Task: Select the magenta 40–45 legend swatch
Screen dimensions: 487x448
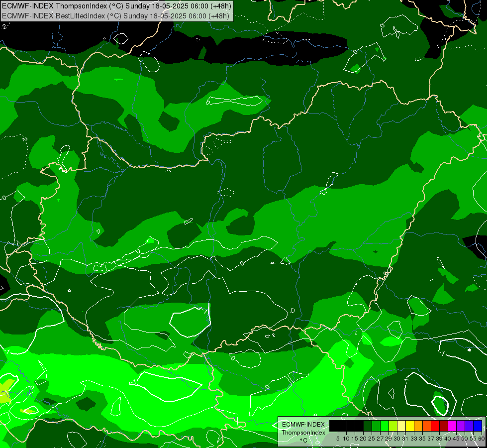Action: click(x=452, y=426)
